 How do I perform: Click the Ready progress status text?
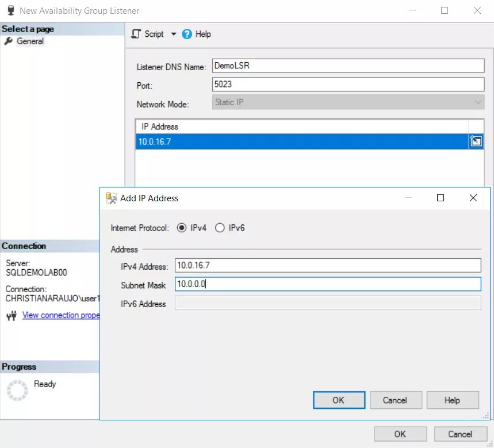point(45,384)
